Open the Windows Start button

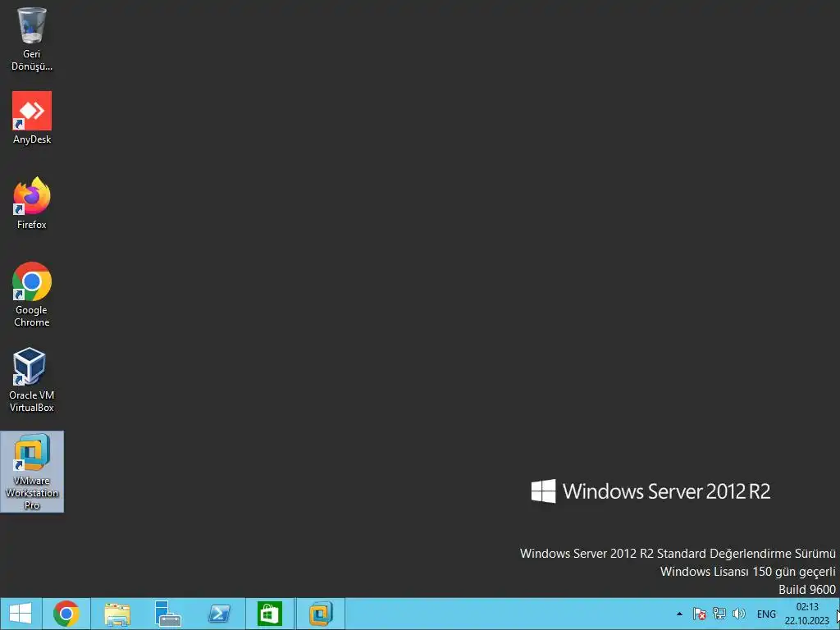point(21,614)
